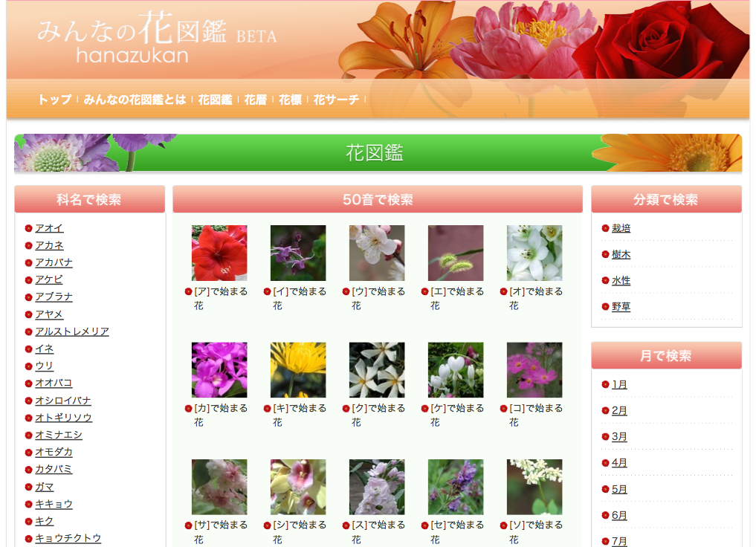Select the 7月 month link

click(618, 542)
